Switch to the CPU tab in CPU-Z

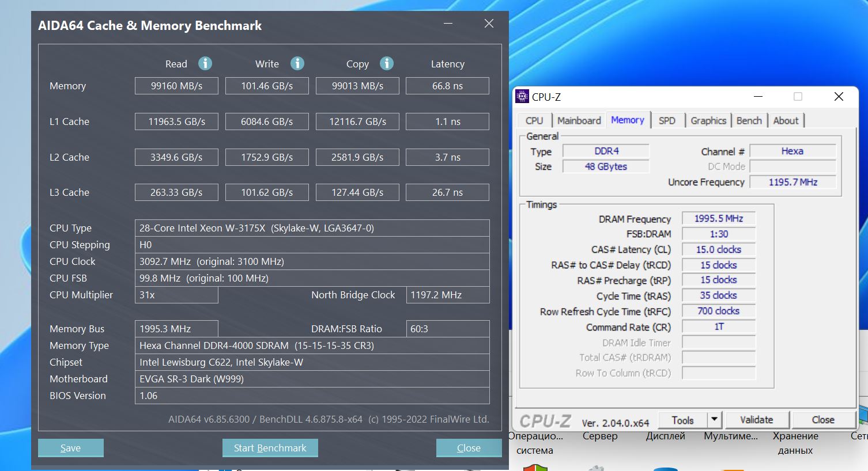click(534, 120)
